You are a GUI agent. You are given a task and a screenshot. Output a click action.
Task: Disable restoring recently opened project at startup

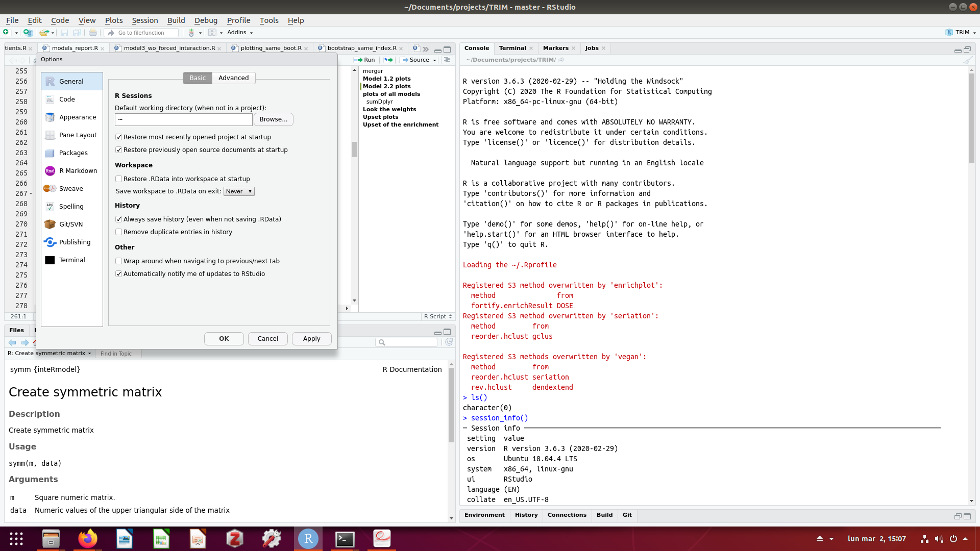tap(119, 137)
